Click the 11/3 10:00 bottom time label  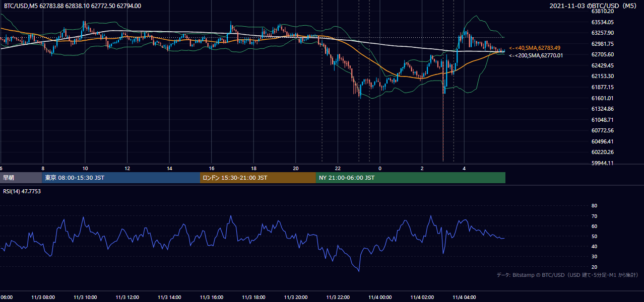[x=85, y=297]
